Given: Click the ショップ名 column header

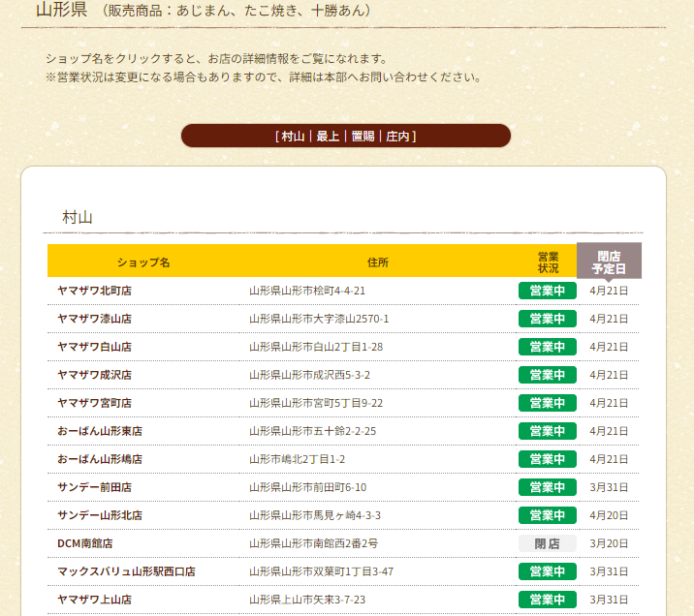Looking at the screenshot, I should click(x=143, y=262).
